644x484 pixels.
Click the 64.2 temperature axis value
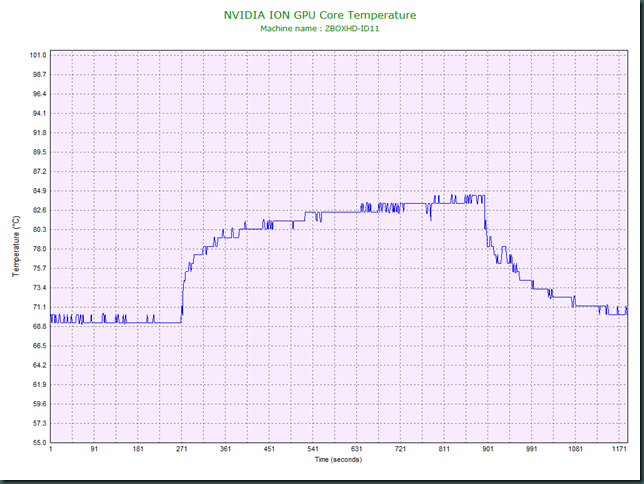pos(39,365)
